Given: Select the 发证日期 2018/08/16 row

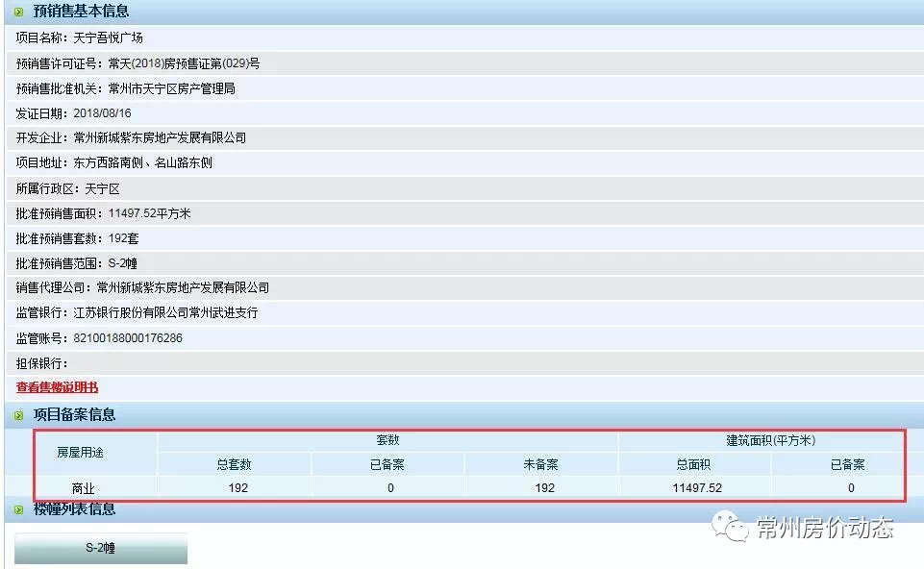Looking at the screenshot, I should click(x=464, y=113).
